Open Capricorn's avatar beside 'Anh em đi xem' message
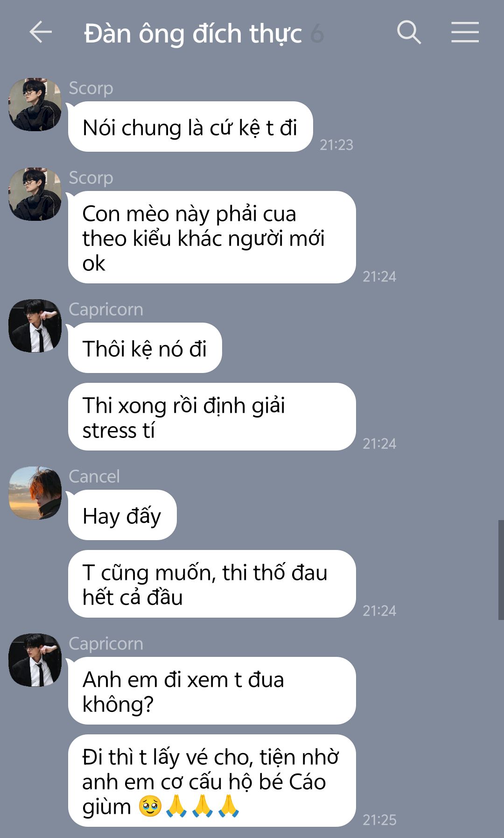504x838 pixels. 35,660
